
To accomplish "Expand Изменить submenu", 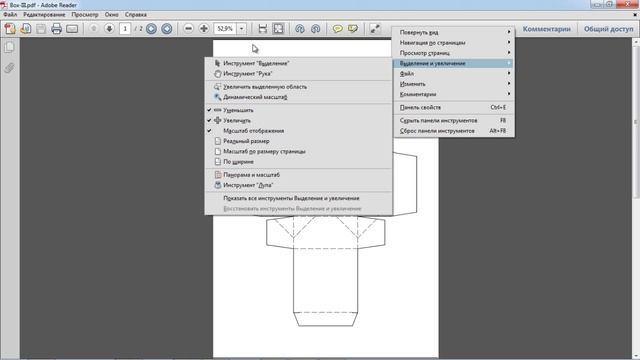I will point(453,84).
